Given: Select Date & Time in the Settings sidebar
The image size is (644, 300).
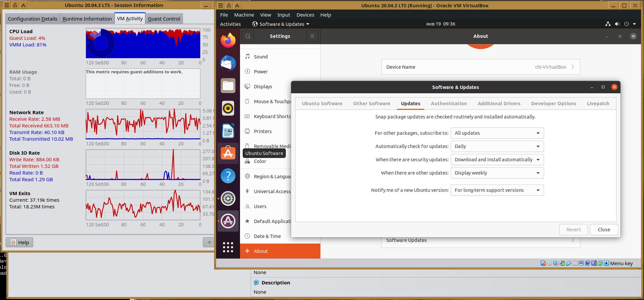Looking at the screenshot, I should 266,236.
